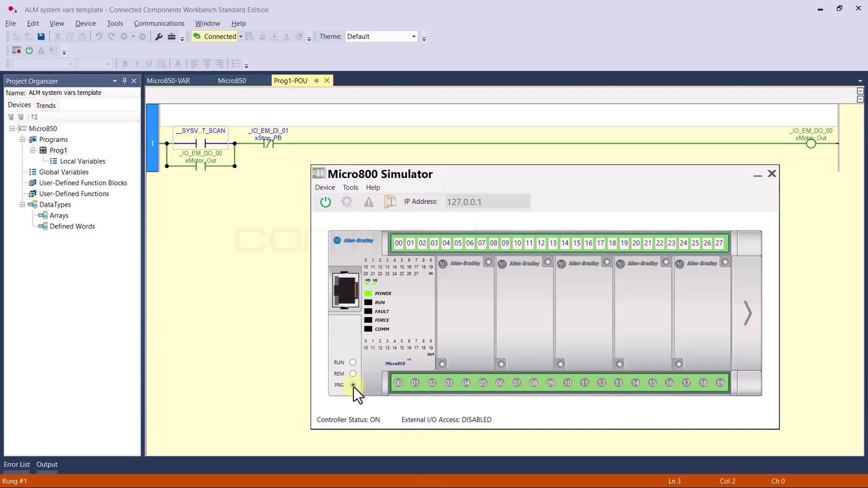Image resolution: width=868 pixels, height=488 pixels.
Task: Open the wrench tool in main toolbar
Action: [159, 37]
